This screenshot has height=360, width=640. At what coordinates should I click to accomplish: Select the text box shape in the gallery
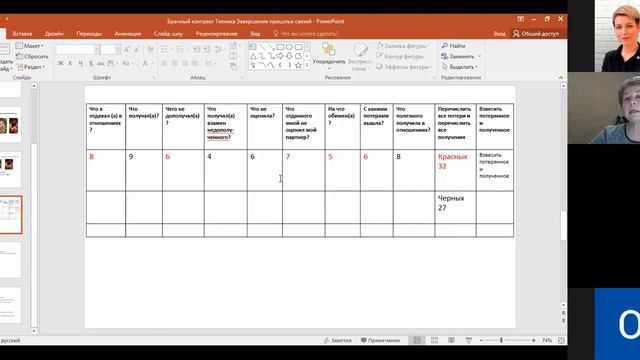point(253,47)
